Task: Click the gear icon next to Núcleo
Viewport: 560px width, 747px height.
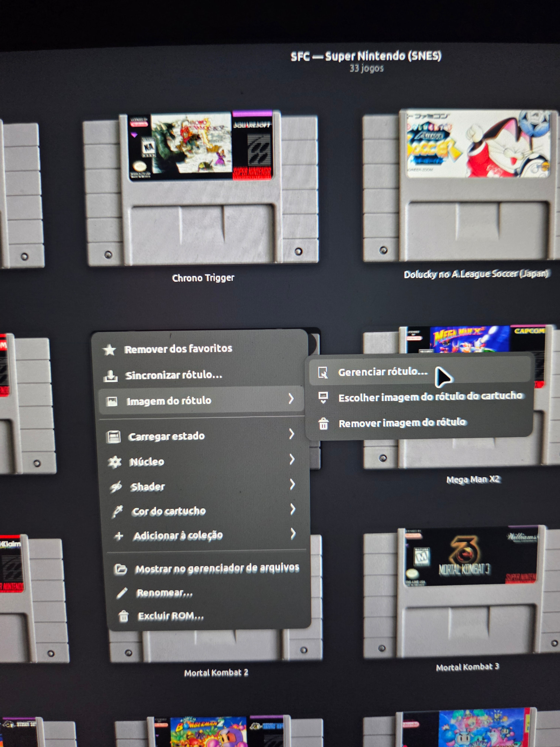Action: (x=114, y=462)
